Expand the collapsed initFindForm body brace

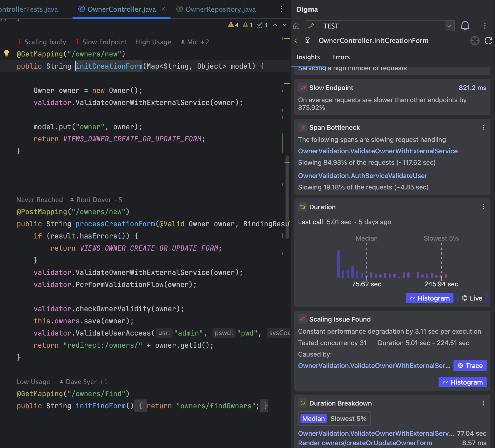click(x=140, y=406)
